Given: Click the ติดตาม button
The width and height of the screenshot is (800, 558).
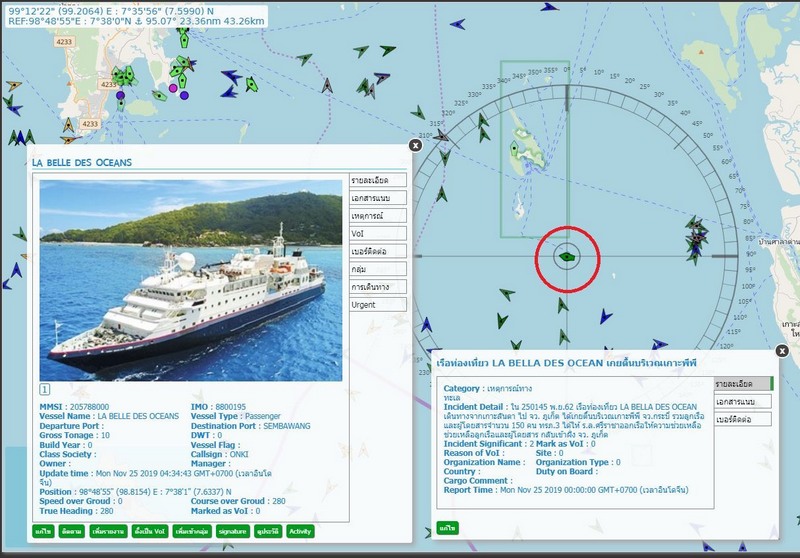Looking at the screenshot, I should point(72,531).
